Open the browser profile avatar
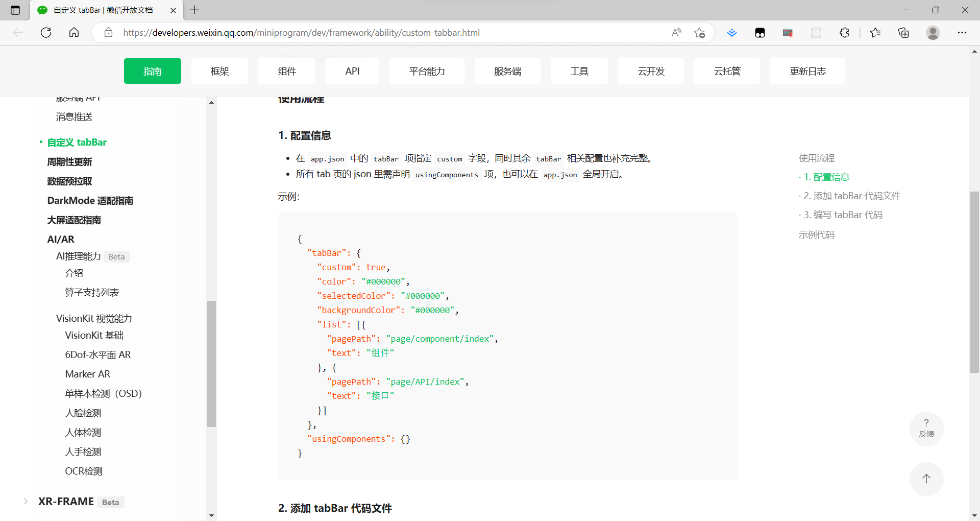Screen dimensions: 980x521 pyautogui.click(x=933, y=32)
